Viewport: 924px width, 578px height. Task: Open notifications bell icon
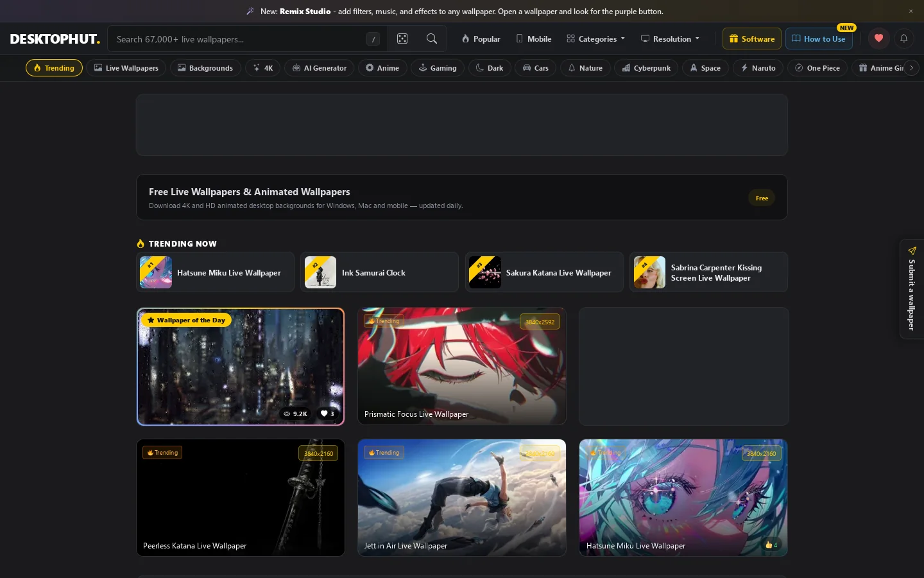903,39
